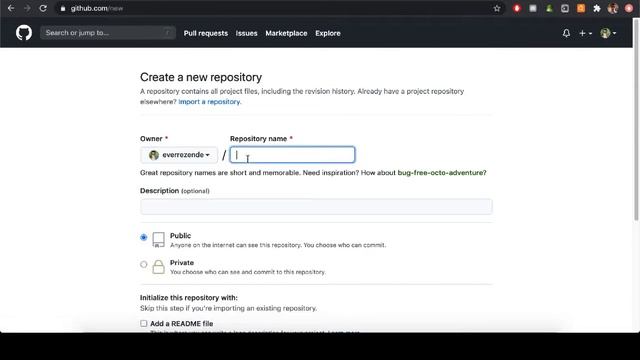Go back using the browser back arrow
The height and width of the screenshot is (360, 640).
[x=11, y=8]
